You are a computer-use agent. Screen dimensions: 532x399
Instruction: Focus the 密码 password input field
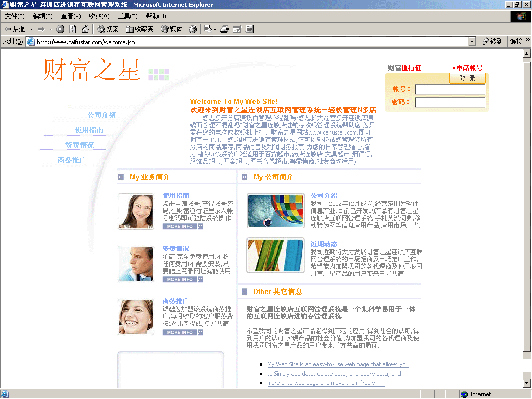tap(449, 102)
